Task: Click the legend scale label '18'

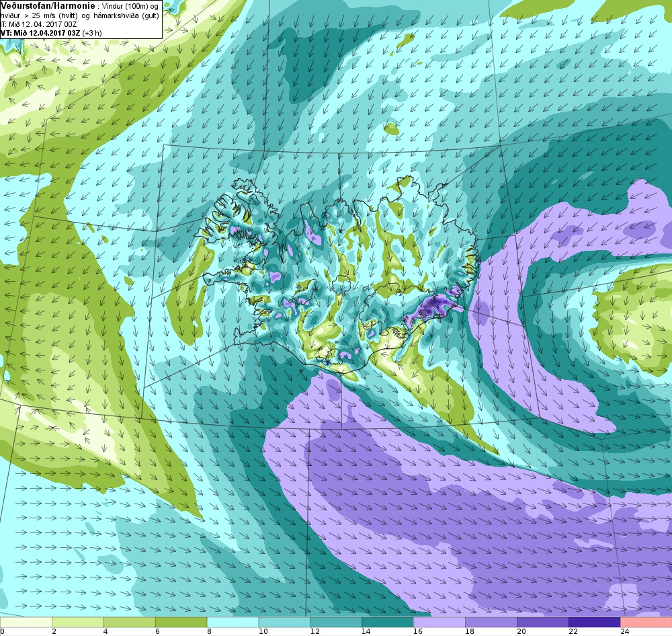Action: tap(470, 631)
